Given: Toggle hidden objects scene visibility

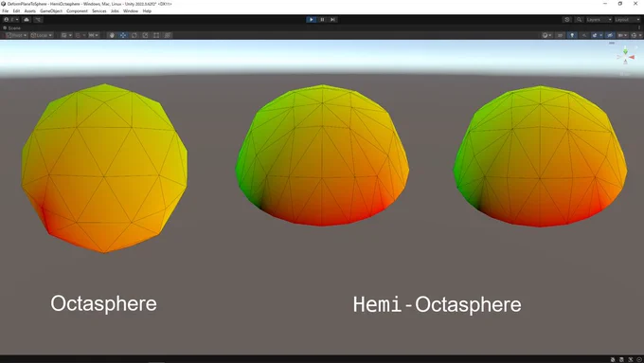Looking at the screenshot, I should coord(610,35).
